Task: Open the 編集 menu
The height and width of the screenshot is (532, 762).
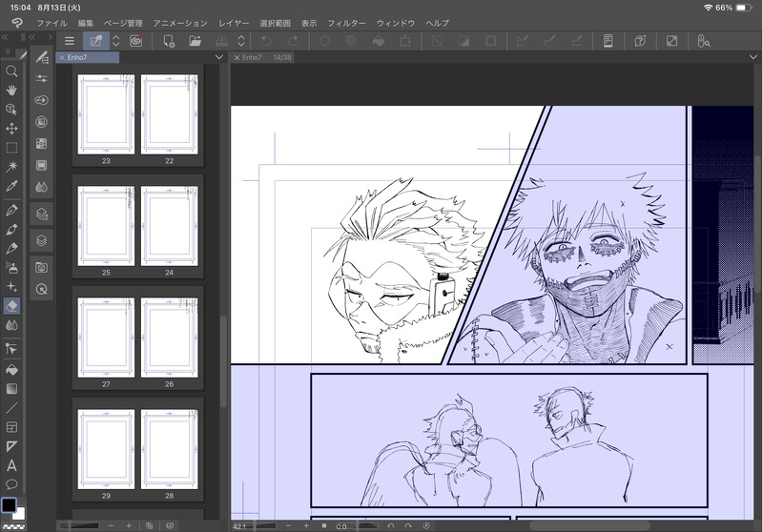Action: tap(86, 23)
